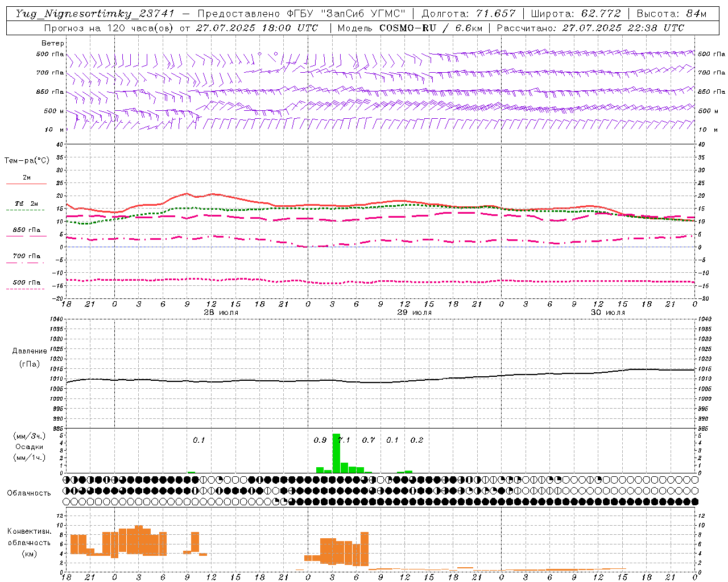Click the '28 июля' date label
Viewport: 728px width, 582px height.
tap(221, 313)
